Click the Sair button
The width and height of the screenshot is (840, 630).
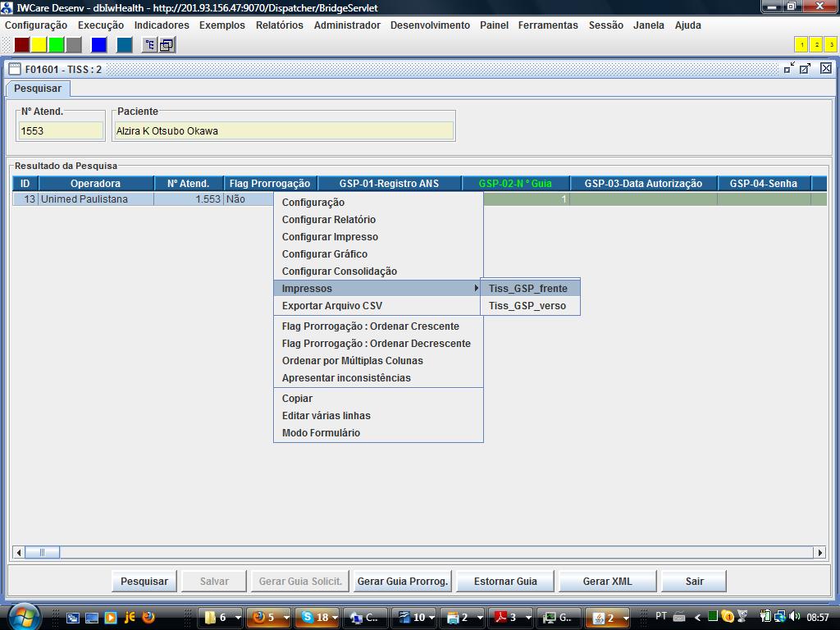(694, 582)
